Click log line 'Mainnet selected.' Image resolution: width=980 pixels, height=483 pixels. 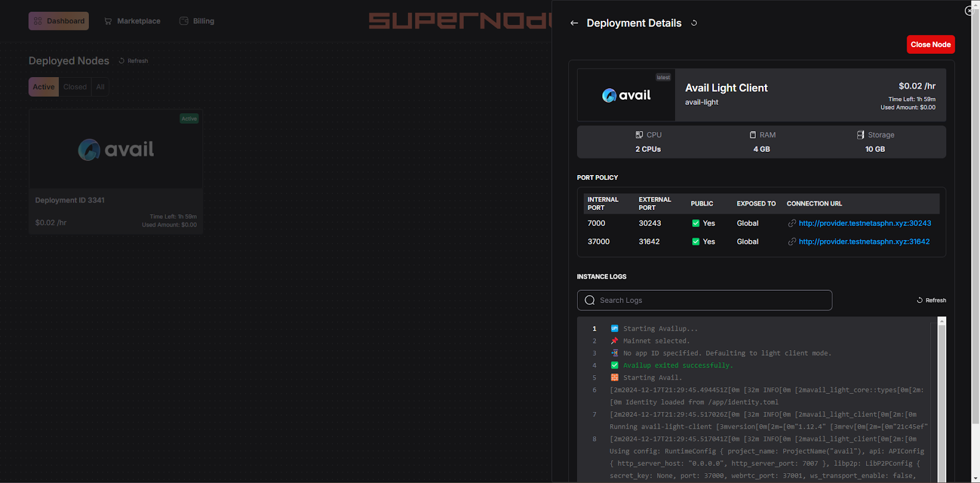pyautogui.click(x=656, y=341)
